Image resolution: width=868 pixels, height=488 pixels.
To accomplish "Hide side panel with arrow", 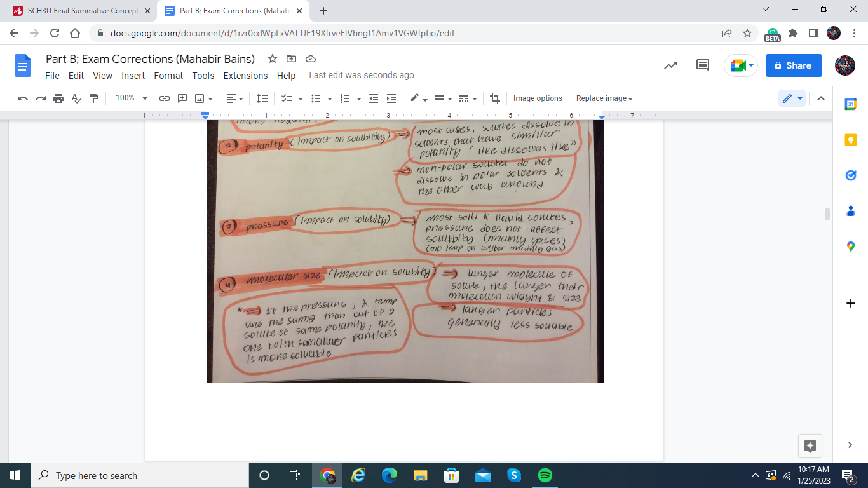I will click(851, 445).
